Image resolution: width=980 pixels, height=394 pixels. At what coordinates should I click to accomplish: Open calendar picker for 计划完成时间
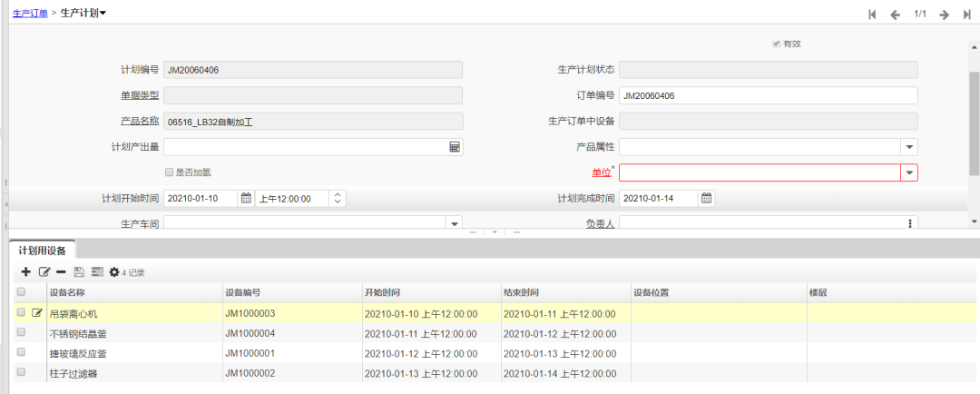pyautogui.click(x=707, y=199)
